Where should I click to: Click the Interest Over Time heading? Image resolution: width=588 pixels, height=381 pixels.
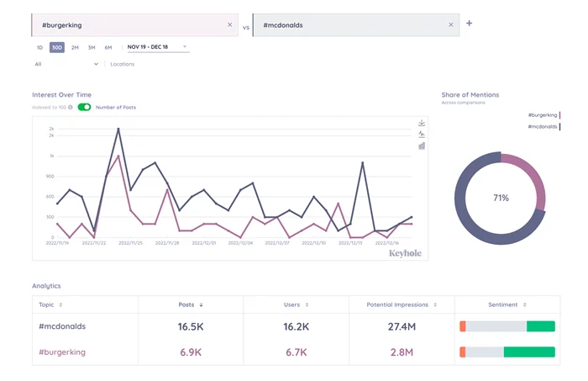[62, 95]
